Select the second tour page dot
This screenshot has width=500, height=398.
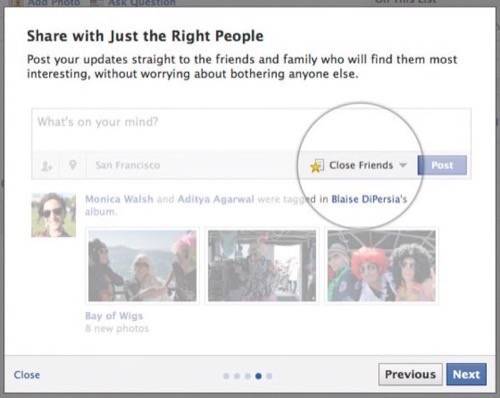237,376
